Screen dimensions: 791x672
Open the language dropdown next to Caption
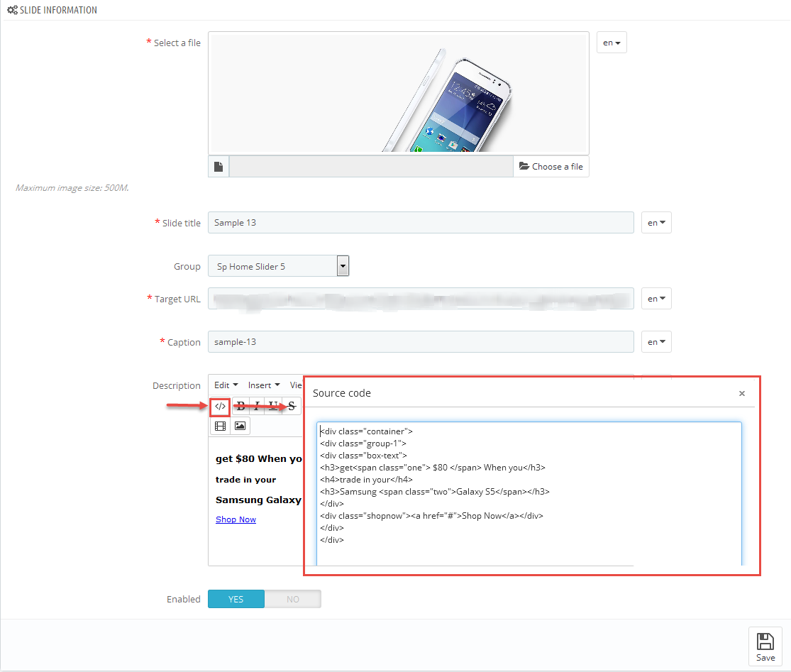pyautogui.click(x=656, y=342)
